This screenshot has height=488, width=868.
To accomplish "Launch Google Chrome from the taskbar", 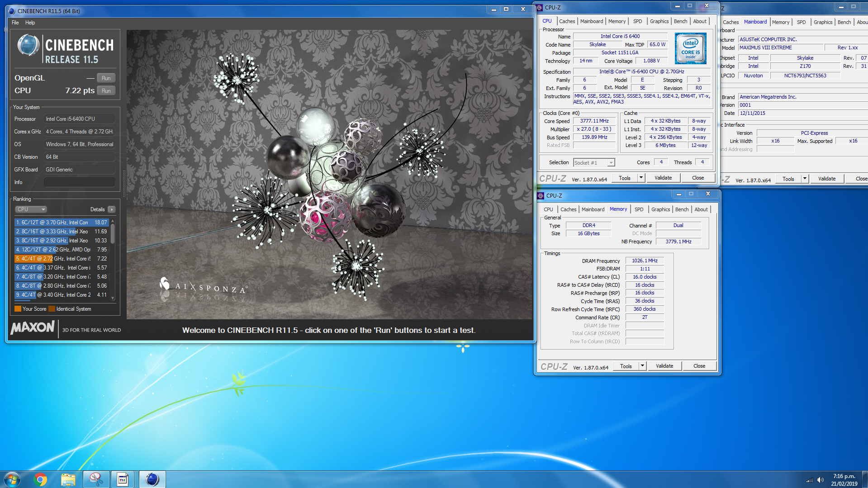I will click(40, 479).
